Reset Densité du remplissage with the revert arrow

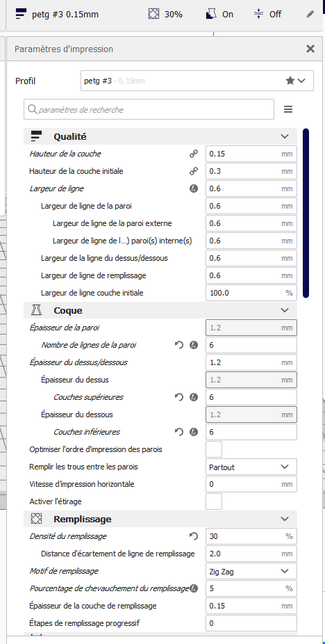[x=194, y=536]
